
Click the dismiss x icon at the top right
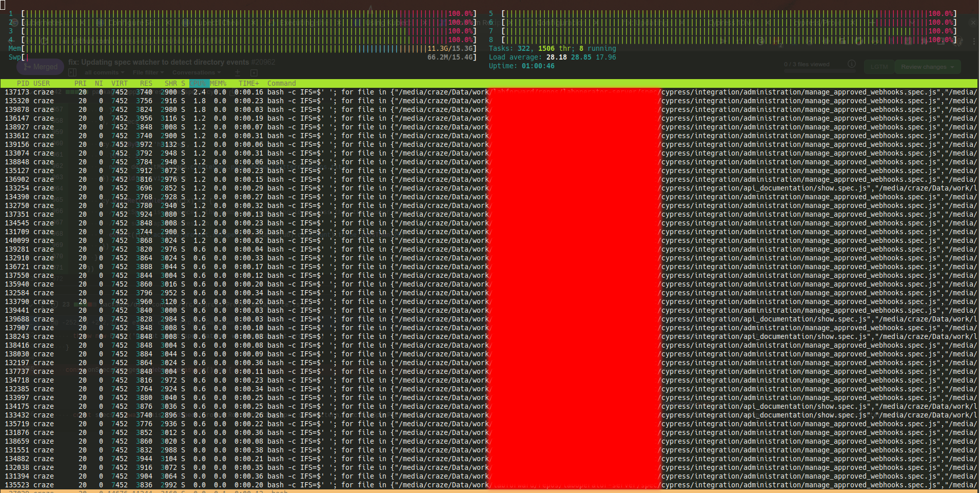pos(974,23)
